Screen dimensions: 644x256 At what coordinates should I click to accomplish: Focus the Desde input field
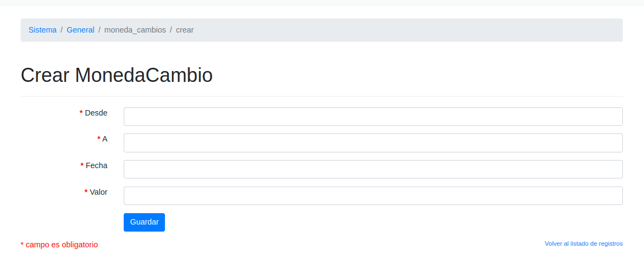tap(373, 117)
